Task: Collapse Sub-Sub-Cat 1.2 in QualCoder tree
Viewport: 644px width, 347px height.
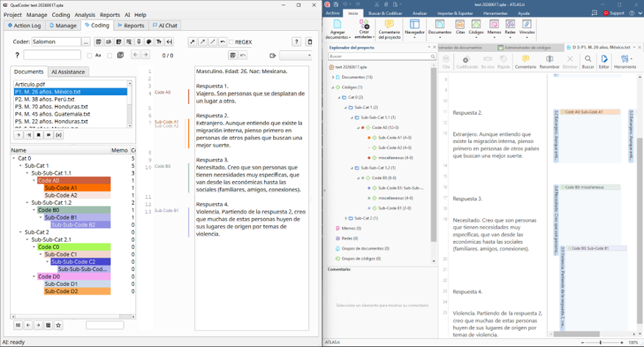Action: point(27,203)
